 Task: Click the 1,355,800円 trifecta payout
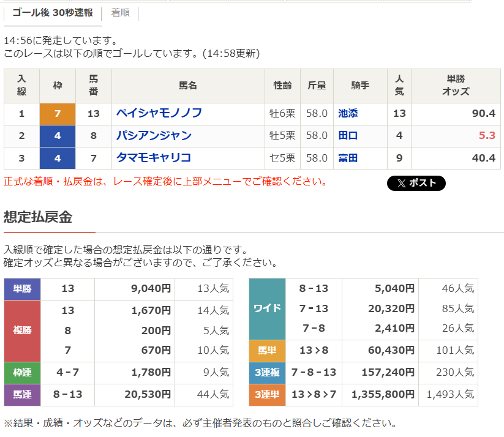pos(383,394)
